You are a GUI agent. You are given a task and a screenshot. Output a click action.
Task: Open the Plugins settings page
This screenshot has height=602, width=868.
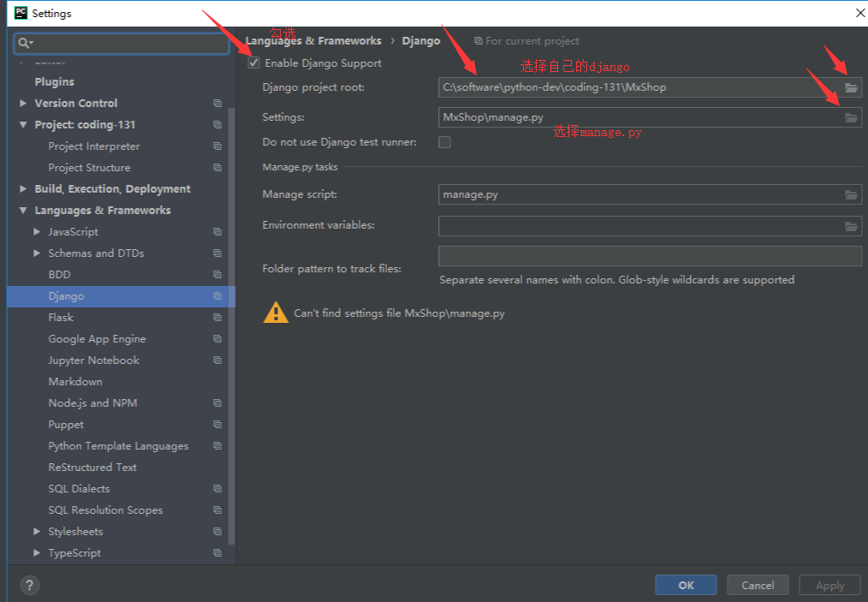coord(54,82)
